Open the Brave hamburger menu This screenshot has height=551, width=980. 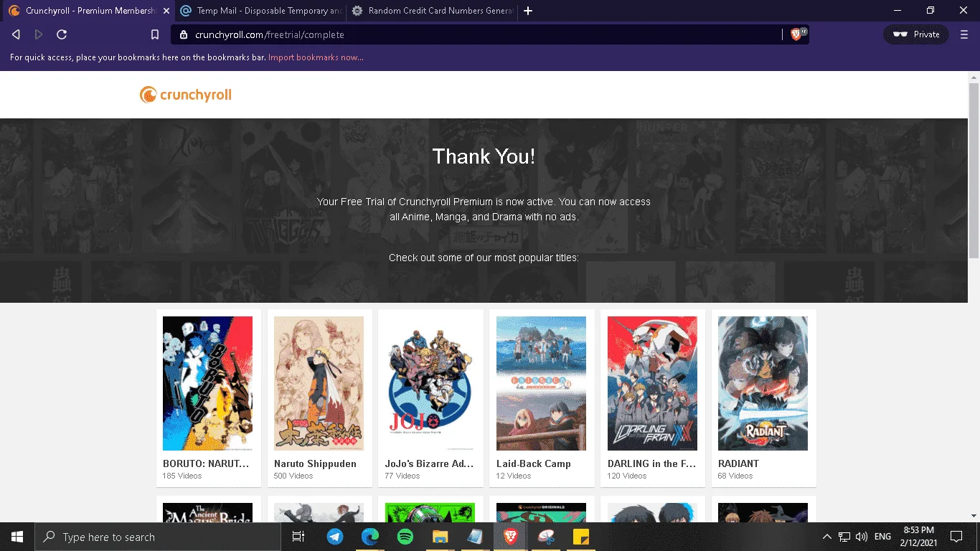point(964,34)
